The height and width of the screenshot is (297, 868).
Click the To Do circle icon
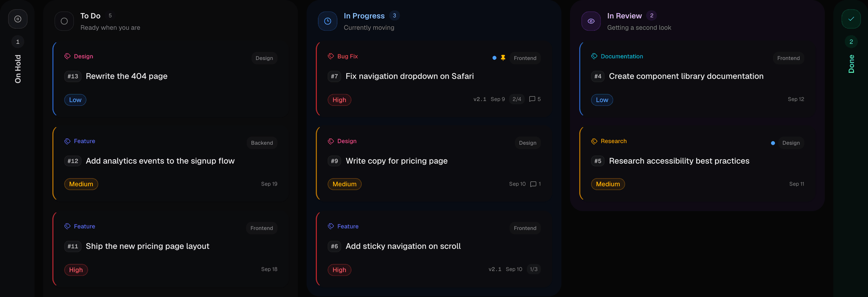click(x=64, y=21)
